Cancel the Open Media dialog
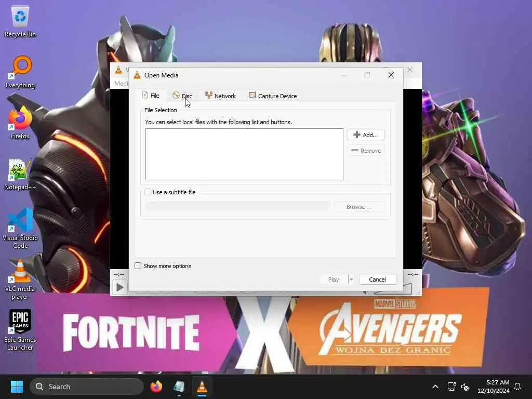Image resolution: width=532 pixels, height=399 pixels. (x=377, y=279)
